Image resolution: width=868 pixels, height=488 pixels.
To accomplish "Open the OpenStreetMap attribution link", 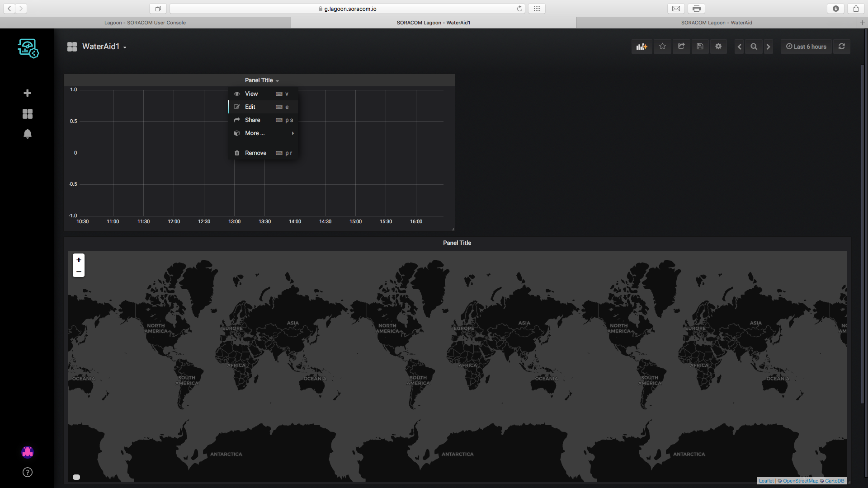I will (x=800, y=481).
